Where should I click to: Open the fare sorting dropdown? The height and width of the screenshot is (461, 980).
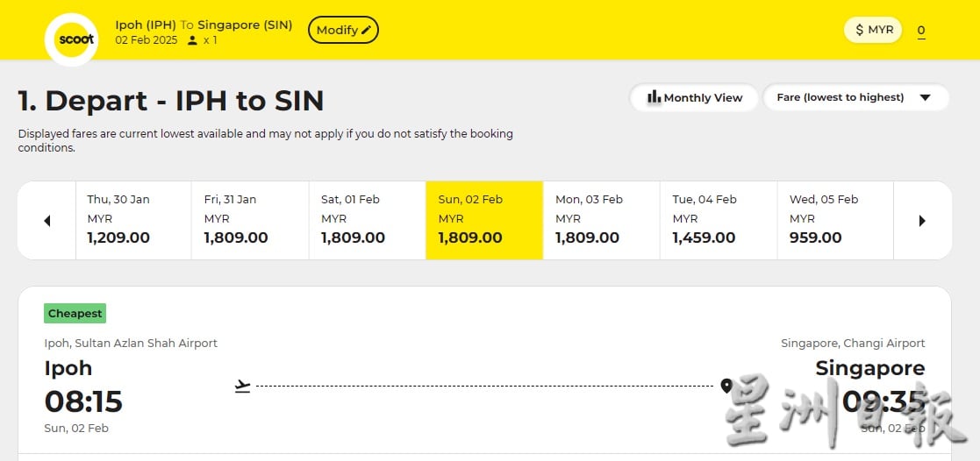(x=855, y=97)
